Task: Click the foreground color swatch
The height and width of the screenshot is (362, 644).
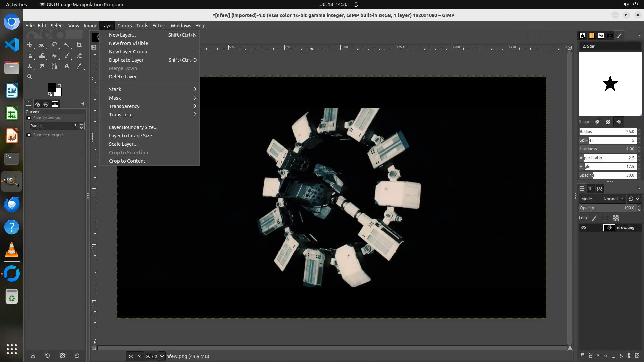Action: point(52,87)
